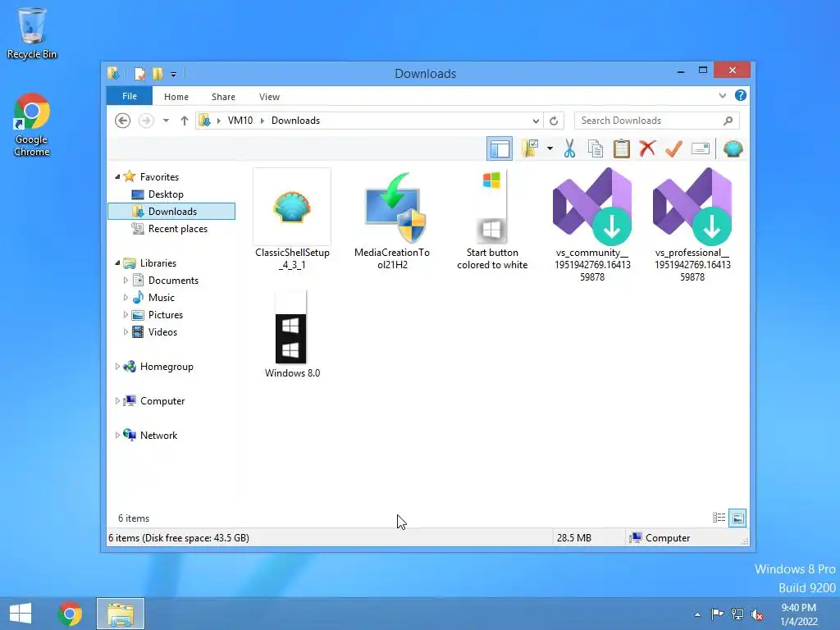Select the vs_professional installer file

692,225
